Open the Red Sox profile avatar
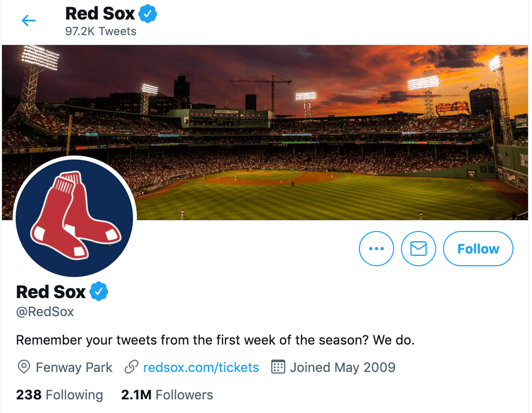This screenshot has width=532, height=413. (74, 217)
